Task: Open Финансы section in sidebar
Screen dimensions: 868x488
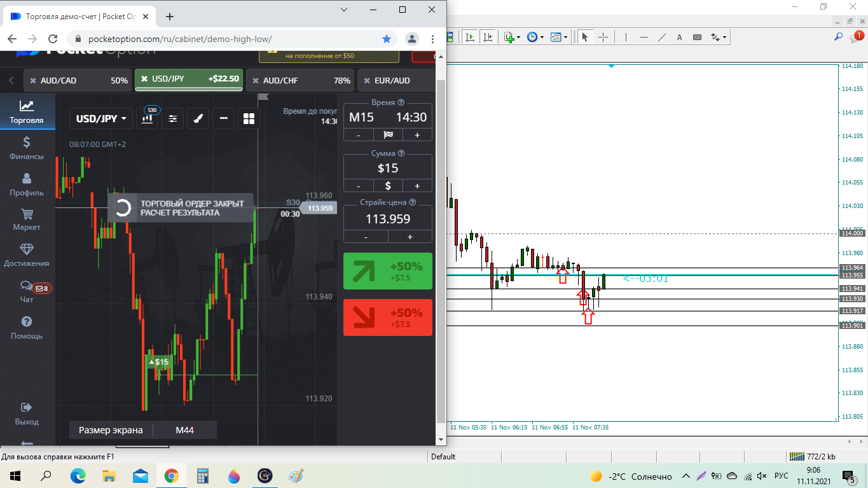Action: pos(27,148)
